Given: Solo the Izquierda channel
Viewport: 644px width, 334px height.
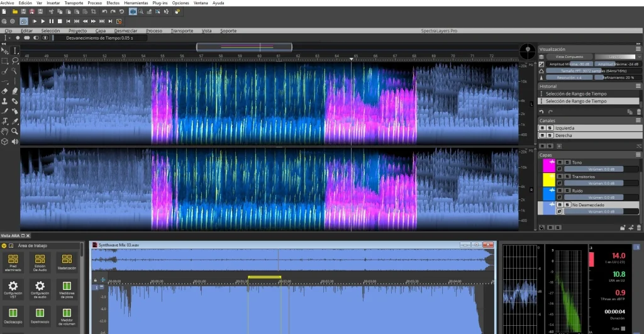Looking at the screenshot, I should point(549,128).
